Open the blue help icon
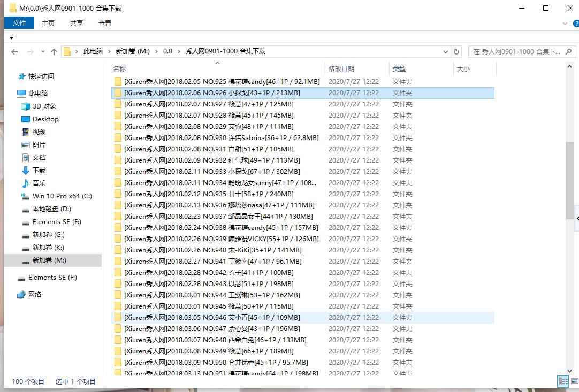Image resolution: width=579 pixels, height=392 pixels. pos(576,24)
